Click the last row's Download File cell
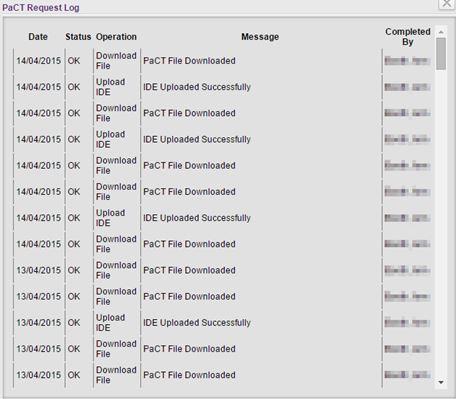 pos(116,375)
